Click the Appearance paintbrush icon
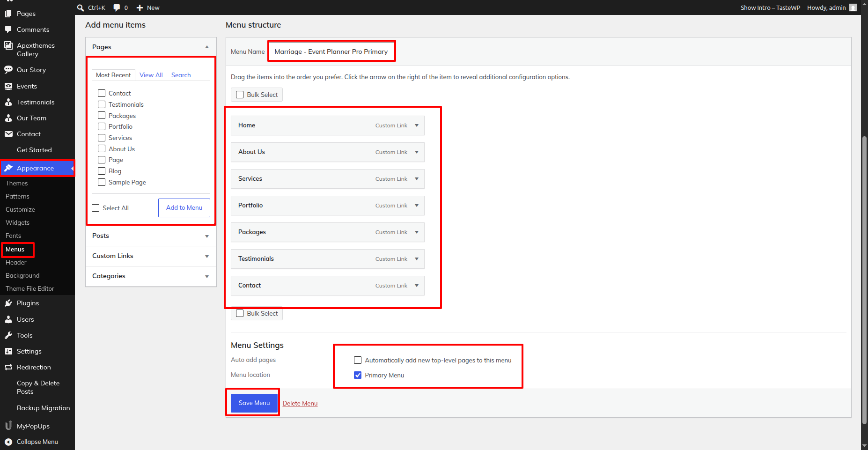This screenshot has width=868, height=450. pyautogui.click(x=8, y=168)
